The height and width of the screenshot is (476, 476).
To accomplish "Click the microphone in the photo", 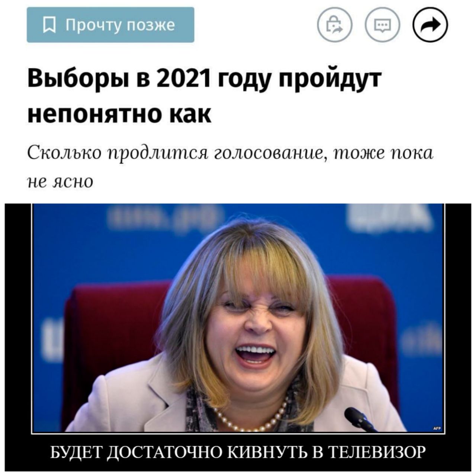I will (x=359, y=419).
